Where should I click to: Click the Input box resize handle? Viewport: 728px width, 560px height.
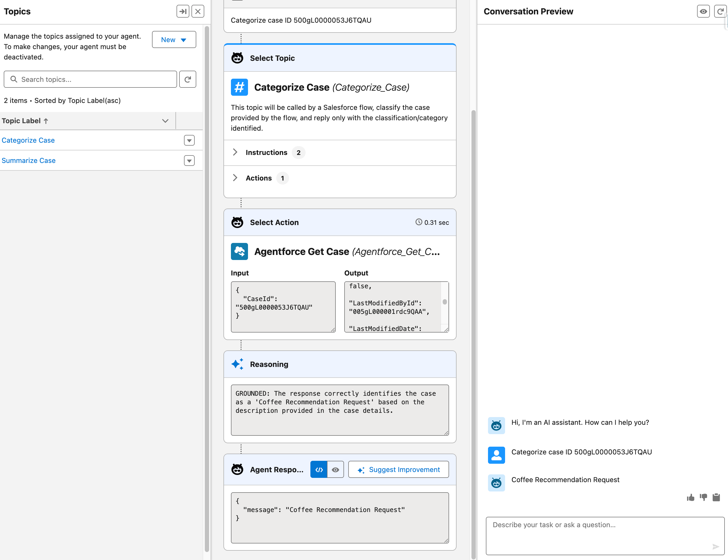click(x=333, y=329)
